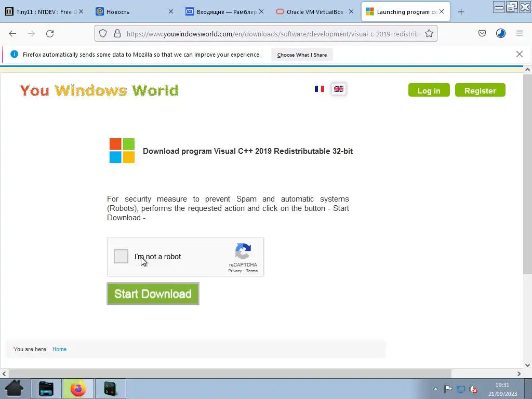Screen dimensions: 532x399
Task: Click the Home breadcrumb link
Action: tap(59, 349)
